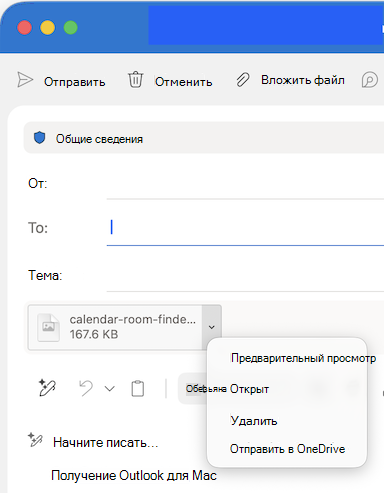Click the yellow minimize window button
This screenshot has height=493, width=384.
(47, 27)
